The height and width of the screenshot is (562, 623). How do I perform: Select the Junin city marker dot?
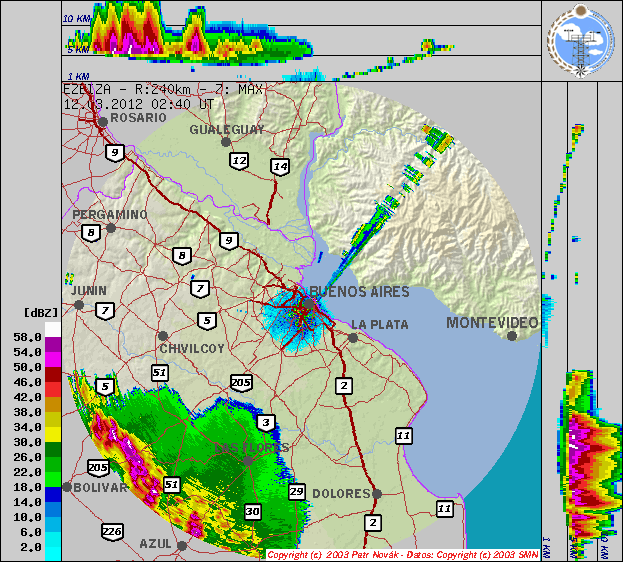(x=79, y=305)
